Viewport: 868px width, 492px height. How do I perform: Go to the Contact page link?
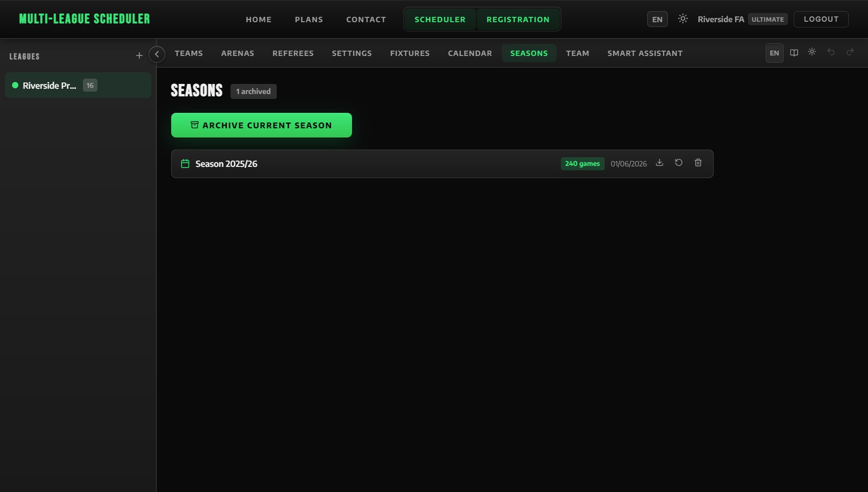tap(366, 19)
